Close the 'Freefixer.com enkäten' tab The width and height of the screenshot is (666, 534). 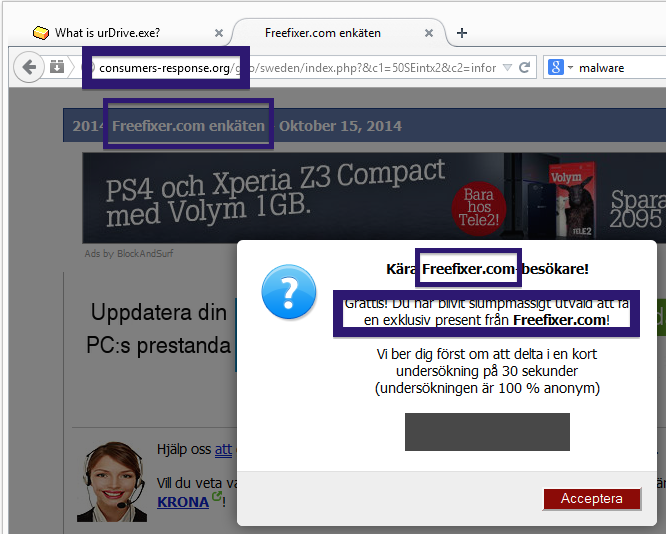[x=429, y=33]
